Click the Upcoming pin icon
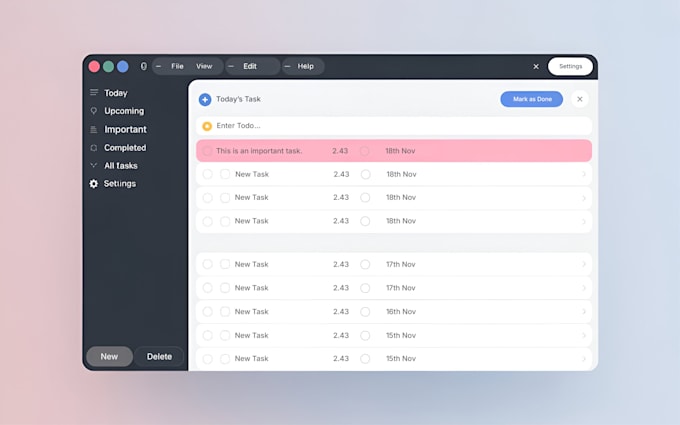680x425 pixels. (94, 111)
